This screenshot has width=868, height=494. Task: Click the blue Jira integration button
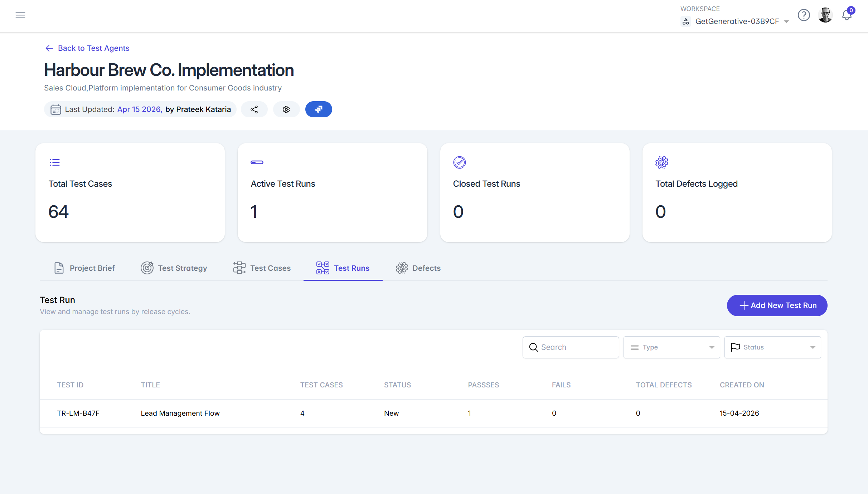click(319, 109)
